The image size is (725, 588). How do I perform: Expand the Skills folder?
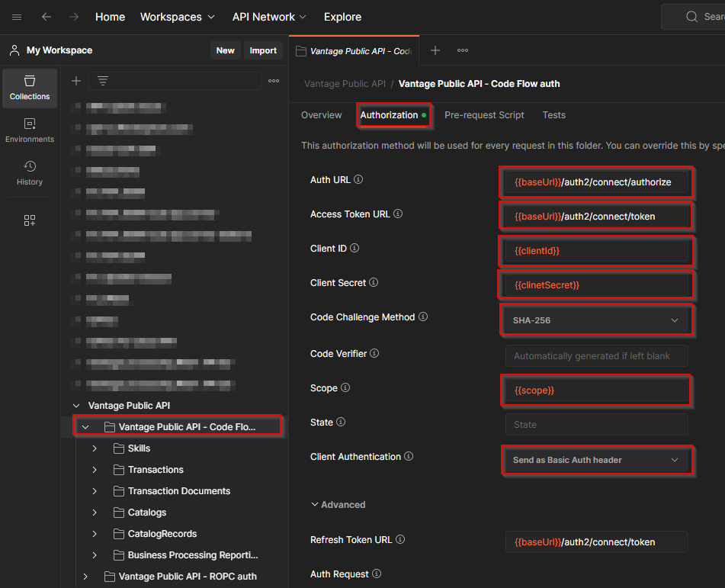pos(95,448)
